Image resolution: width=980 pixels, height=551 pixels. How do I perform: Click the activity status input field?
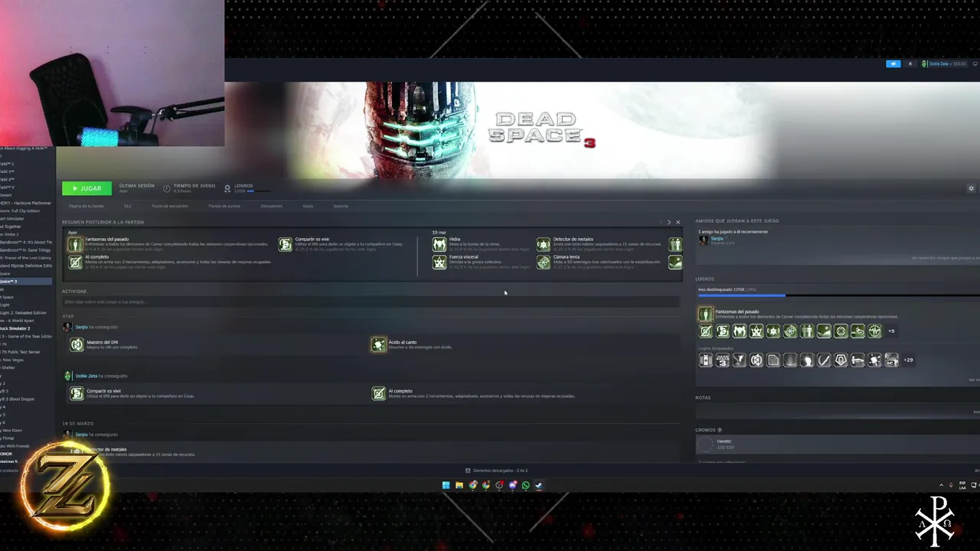[371, 302]
